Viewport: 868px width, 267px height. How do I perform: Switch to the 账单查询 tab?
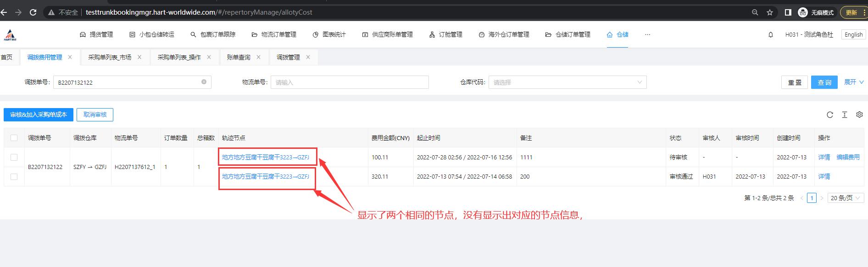click(x=239, y=57)
